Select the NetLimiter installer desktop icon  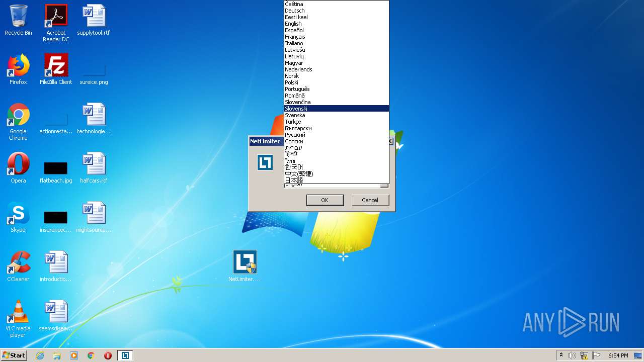click(x=245, y=266)
